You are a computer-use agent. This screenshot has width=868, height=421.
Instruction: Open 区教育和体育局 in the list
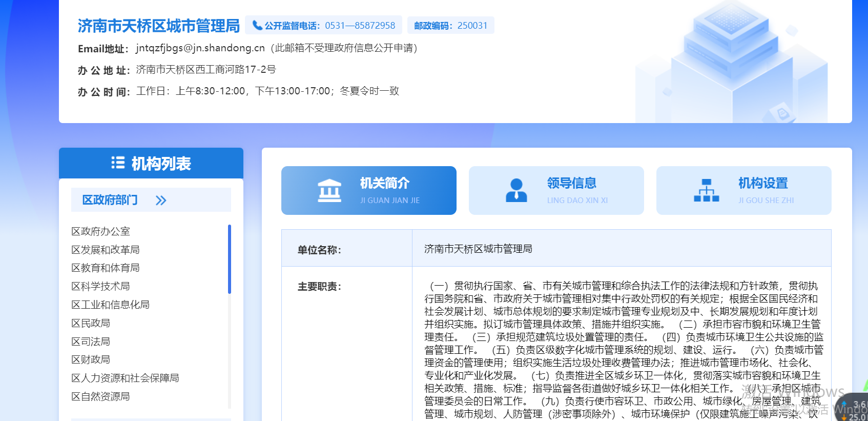tap(106, 268)
